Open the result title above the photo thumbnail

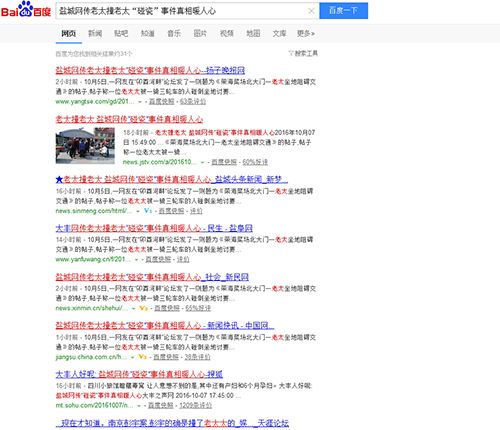click(129, 119)
